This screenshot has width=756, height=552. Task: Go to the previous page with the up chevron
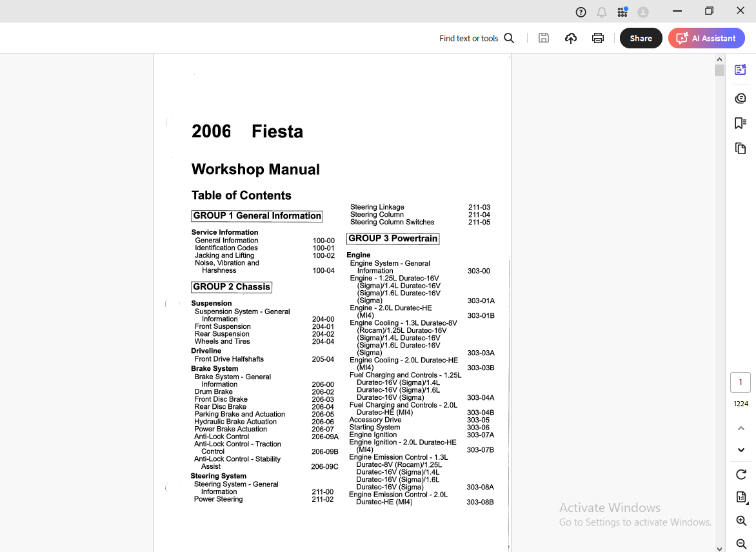[741, 428]
